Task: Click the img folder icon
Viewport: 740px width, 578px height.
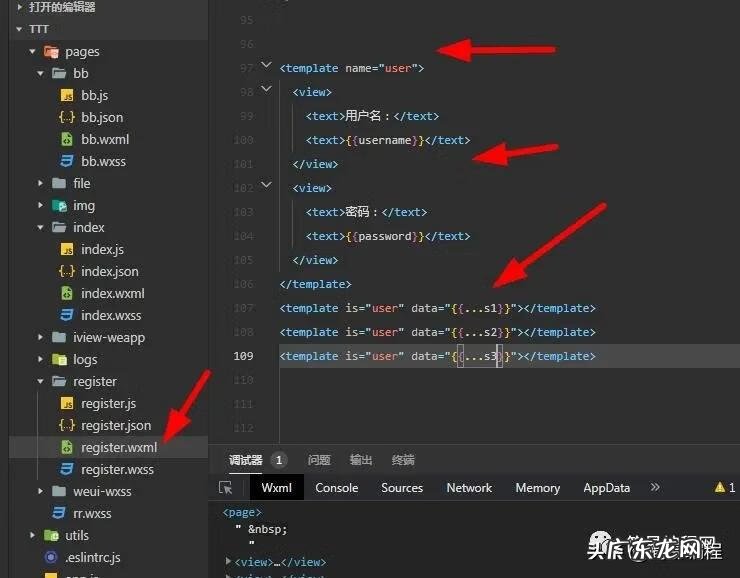Action: [59, 206]
